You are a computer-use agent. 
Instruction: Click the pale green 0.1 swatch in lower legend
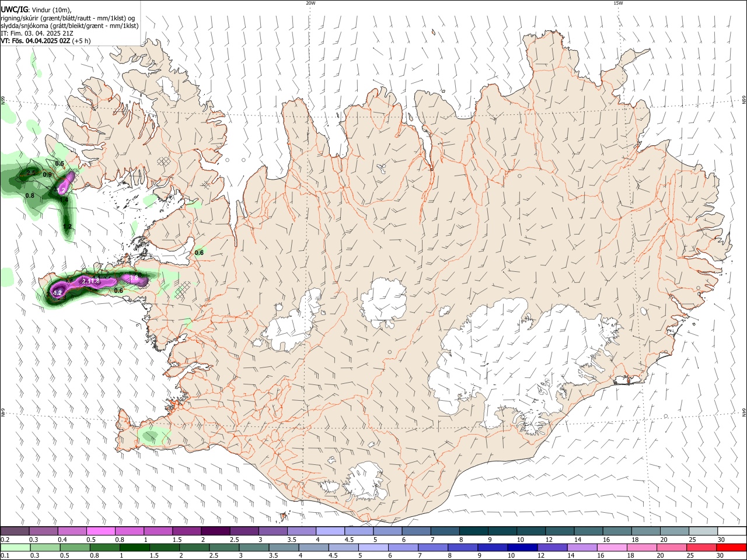coord(15,548)
